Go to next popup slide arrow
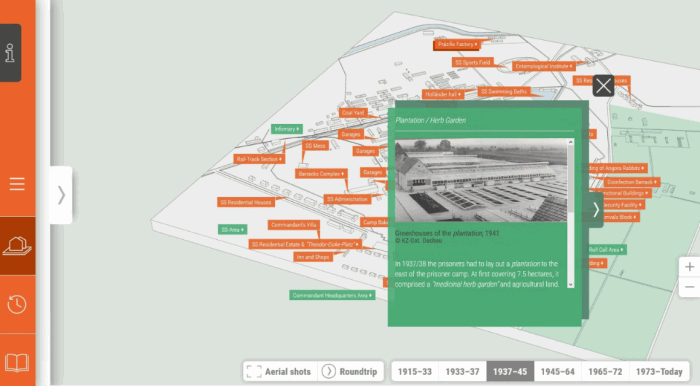This screenshot has width=700, height=386. (x=596, y=209)
